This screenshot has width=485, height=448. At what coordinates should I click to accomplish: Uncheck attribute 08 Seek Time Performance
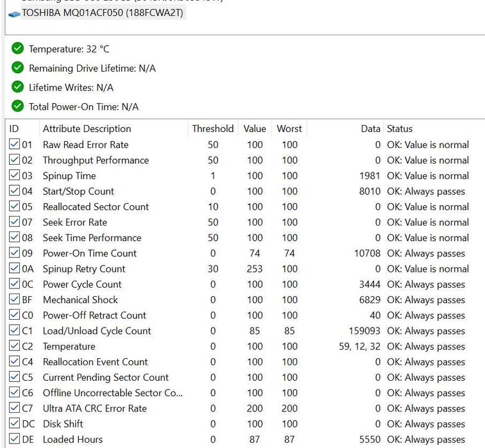(14, 237)
